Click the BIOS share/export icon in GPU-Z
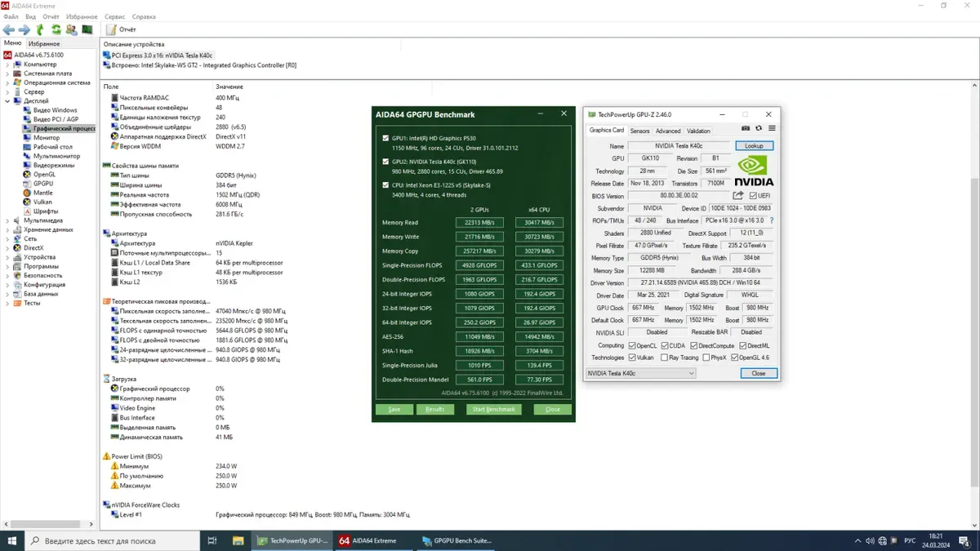Screen dimensions: 980x551 point(738,196)
